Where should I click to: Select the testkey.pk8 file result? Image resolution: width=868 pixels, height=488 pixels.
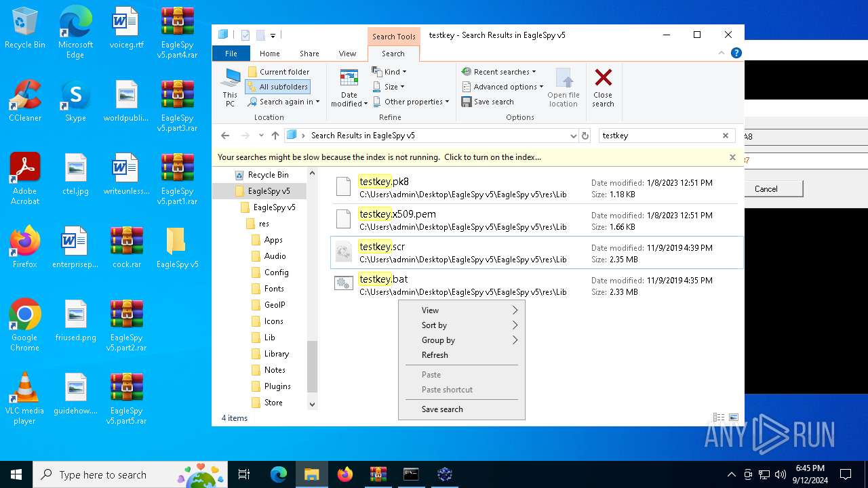tap(537, 187)
